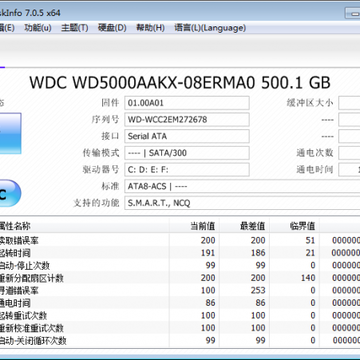The image size is (360, 360).
Task: Click the drive letter field C: D: E: F:
Action: [187, 170]
